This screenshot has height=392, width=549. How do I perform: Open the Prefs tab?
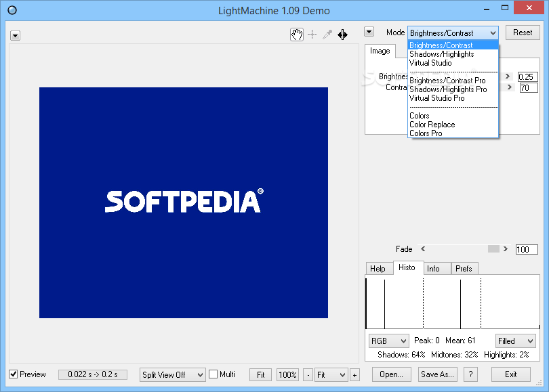click(464, 269)
